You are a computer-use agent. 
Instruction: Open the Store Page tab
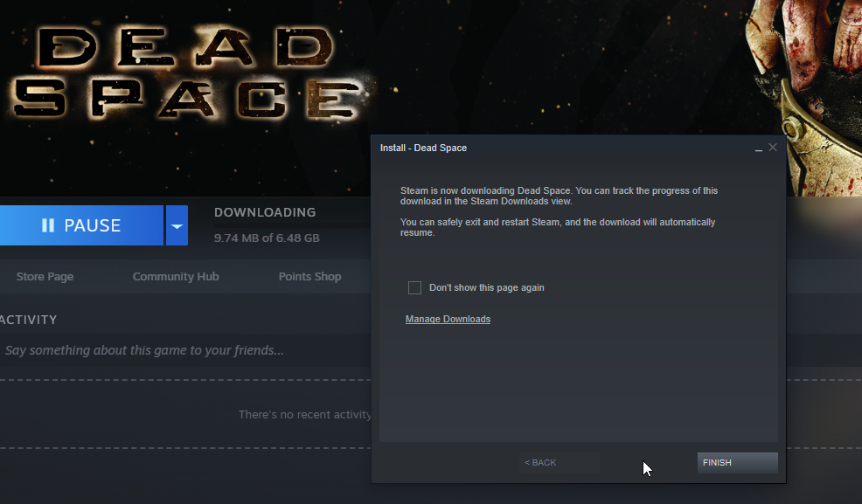tap(45, 277)
